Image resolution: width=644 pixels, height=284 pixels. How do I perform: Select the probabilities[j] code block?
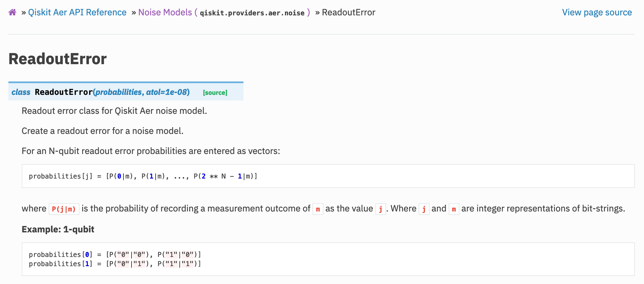[143, 176]
